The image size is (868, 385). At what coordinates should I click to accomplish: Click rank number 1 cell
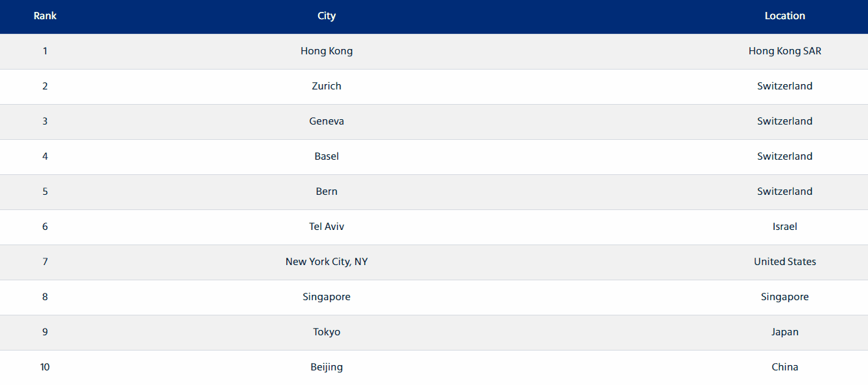pos(45,51)
